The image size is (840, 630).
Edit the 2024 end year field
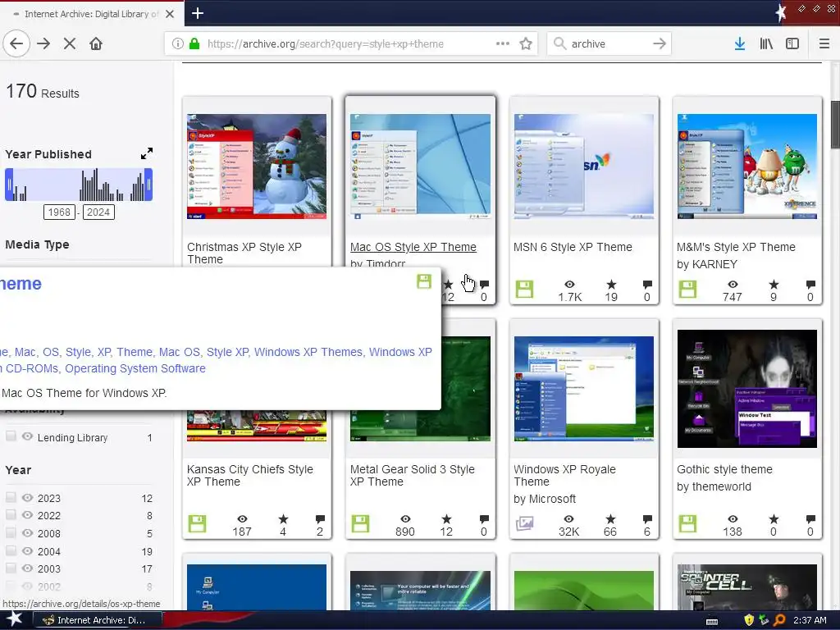click(98, 212)
